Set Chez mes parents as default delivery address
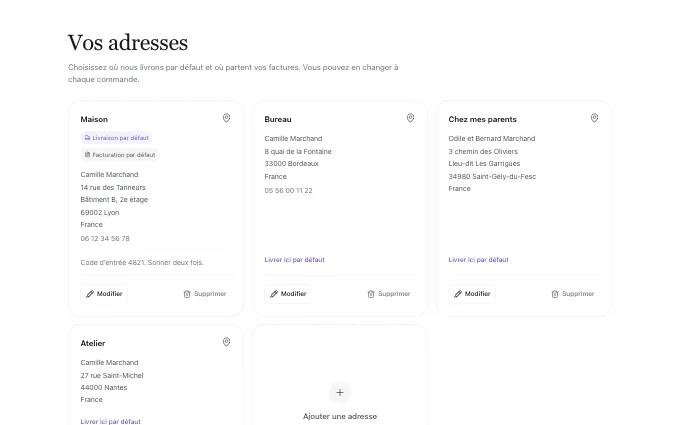Viewport: 680px width, 425px height. (478, 260)
